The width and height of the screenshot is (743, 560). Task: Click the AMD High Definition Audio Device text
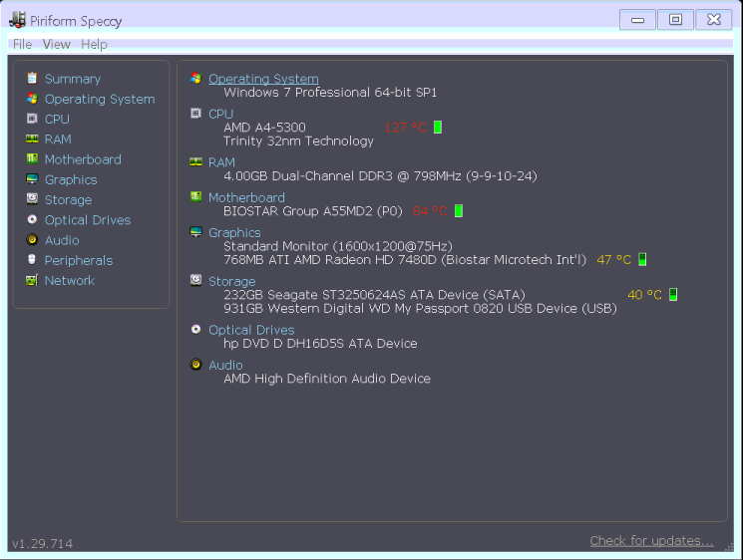pos(327,379)
